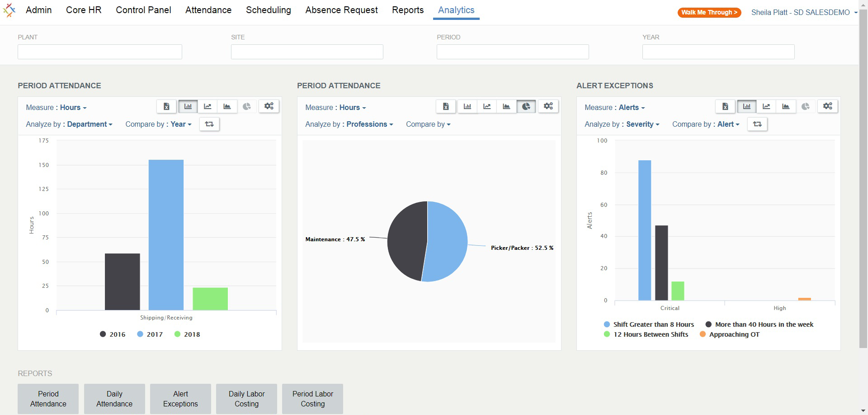The height and width of the screenshot is (415, 868).
Task: Export the Alert Exceptions chart to Excel
Action: [x=725, y=106]
